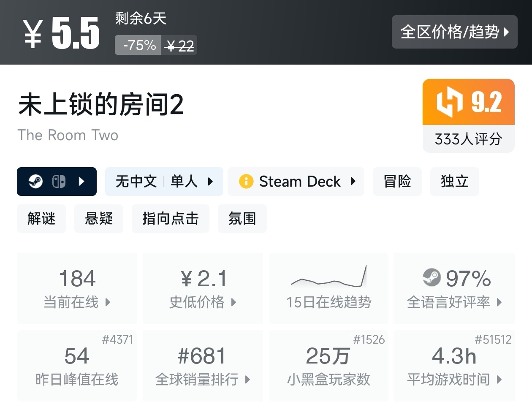Choose the 氛围 atmosphere tag
Image resolution: width=532 pixels, height=407 pixels.
coord(242,219)
